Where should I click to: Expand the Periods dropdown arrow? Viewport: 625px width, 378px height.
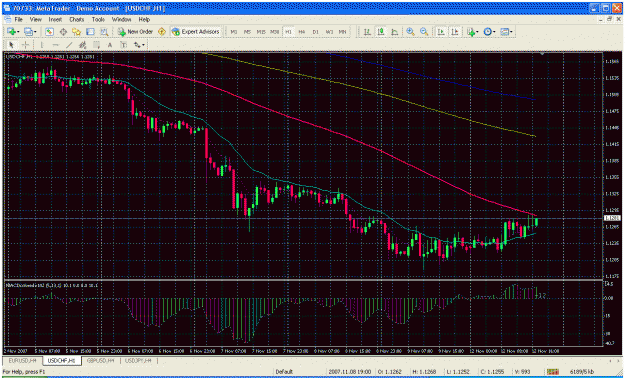click(494, 32)
